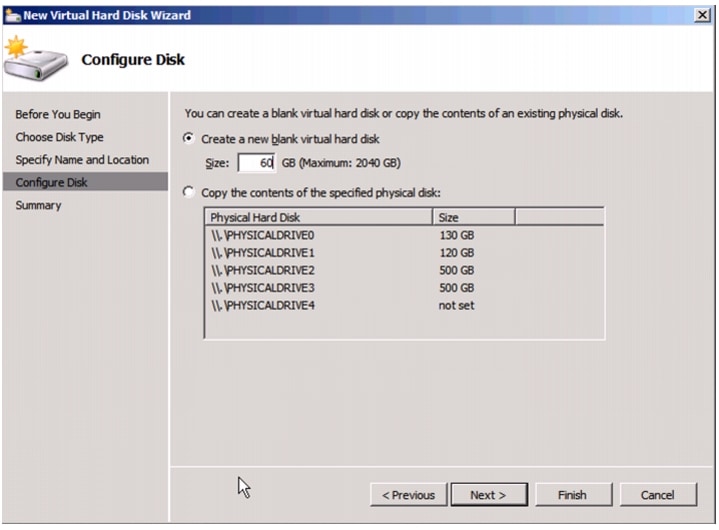Jump to the Summary step

[38, 205]
